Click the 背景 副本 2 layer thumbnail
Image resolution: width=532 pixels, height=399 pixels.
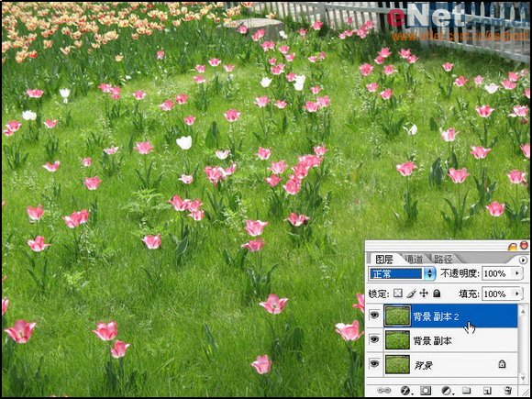pos(397,316)
